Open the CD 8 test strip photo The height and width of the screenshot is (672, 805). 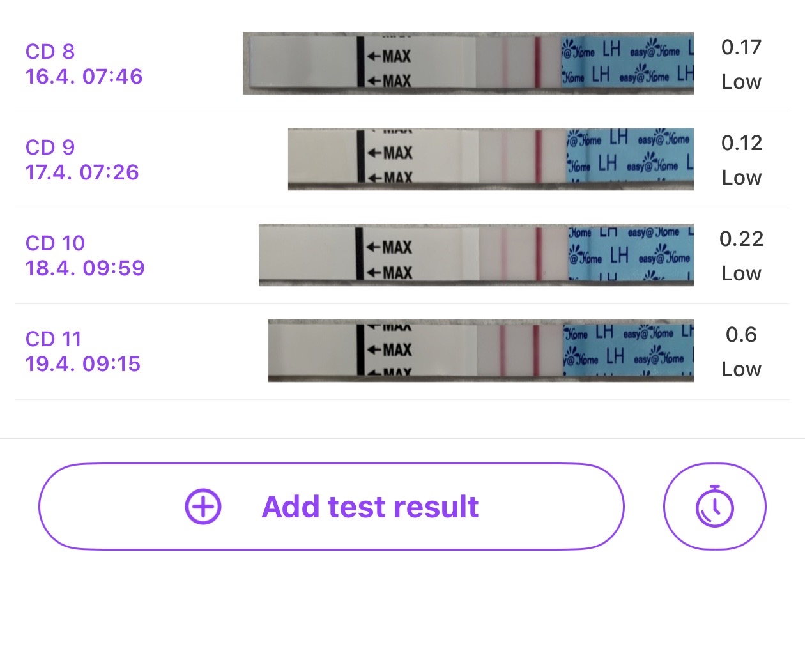click(x=468, y=63)
